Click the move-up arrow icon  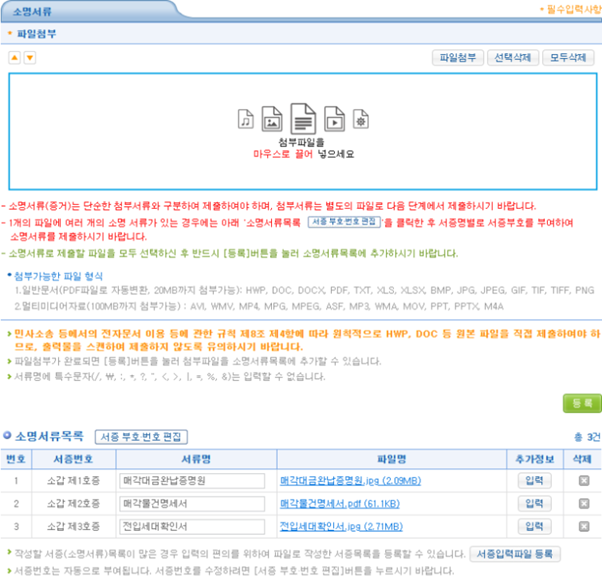14,58
